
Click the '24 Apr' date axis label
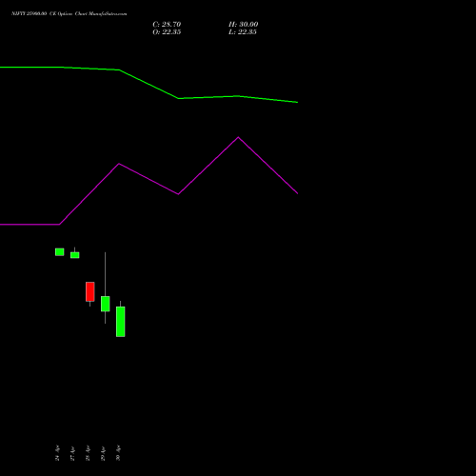(x=57, y=452)
